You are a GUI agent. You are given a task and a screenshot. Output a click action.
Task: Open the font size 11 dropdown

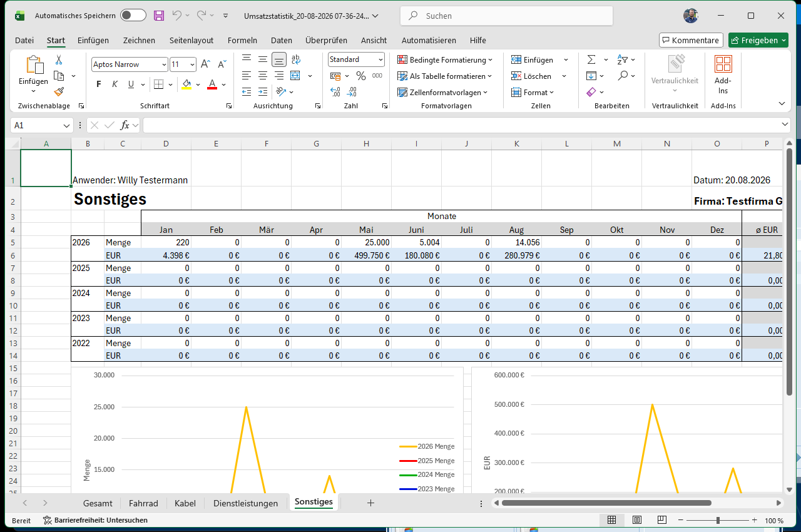pos(192,64)
